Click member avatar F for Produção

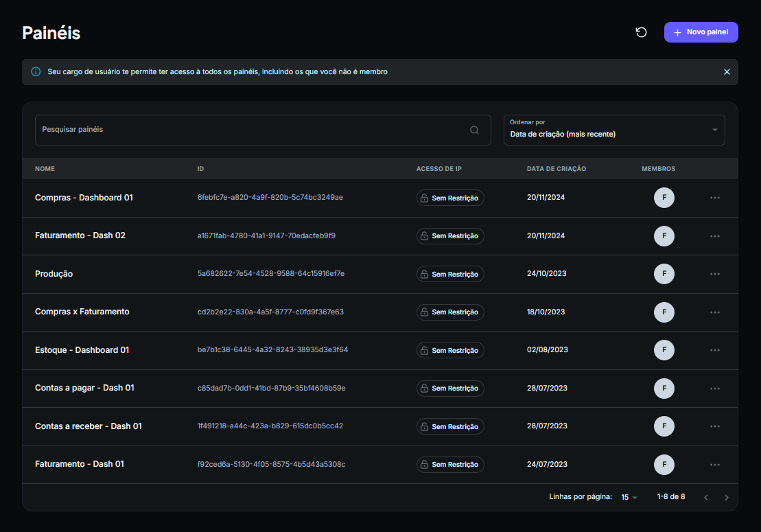point(664,274)
